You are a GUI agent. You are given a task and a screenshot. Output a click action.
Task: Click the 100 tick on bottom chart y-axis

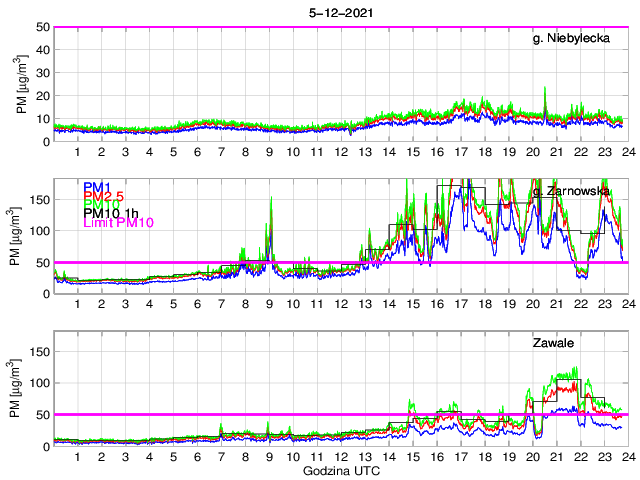[x=40, y=383]
